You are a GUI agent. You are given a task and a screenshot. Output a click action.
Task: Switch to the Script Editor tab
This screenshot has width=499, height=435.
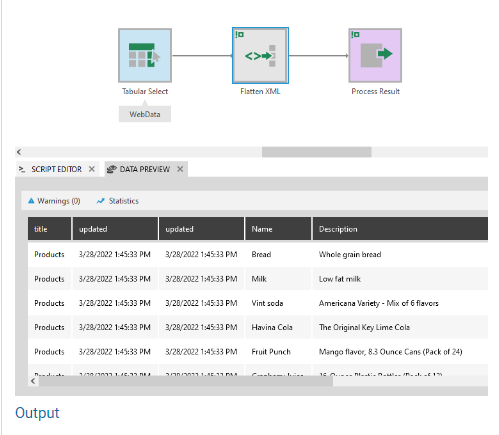click(x=56, y=169)
